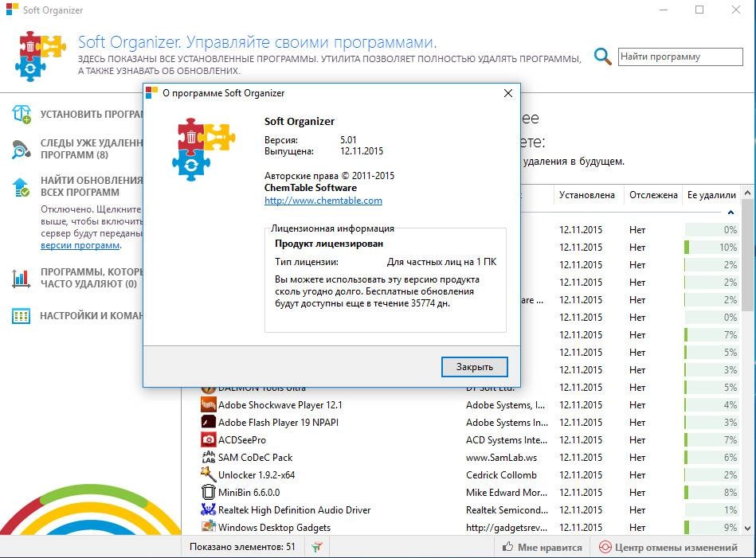756x558 pixels.
Task: Click the About dialog title icon
Action: pos(152,93)
